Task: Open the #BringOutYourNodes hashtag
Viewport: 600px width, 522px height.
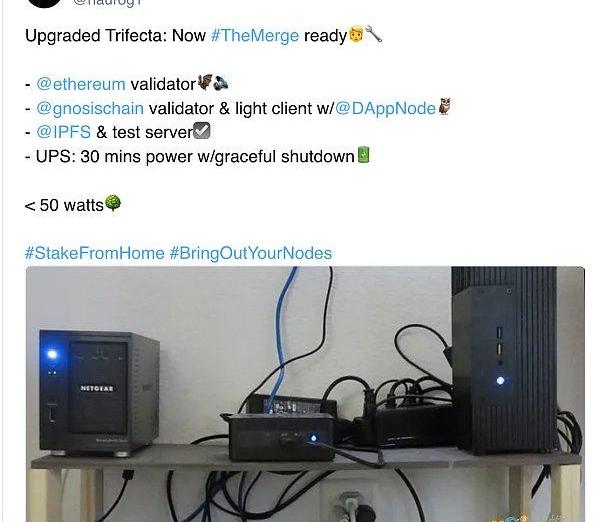Action: 251,253
